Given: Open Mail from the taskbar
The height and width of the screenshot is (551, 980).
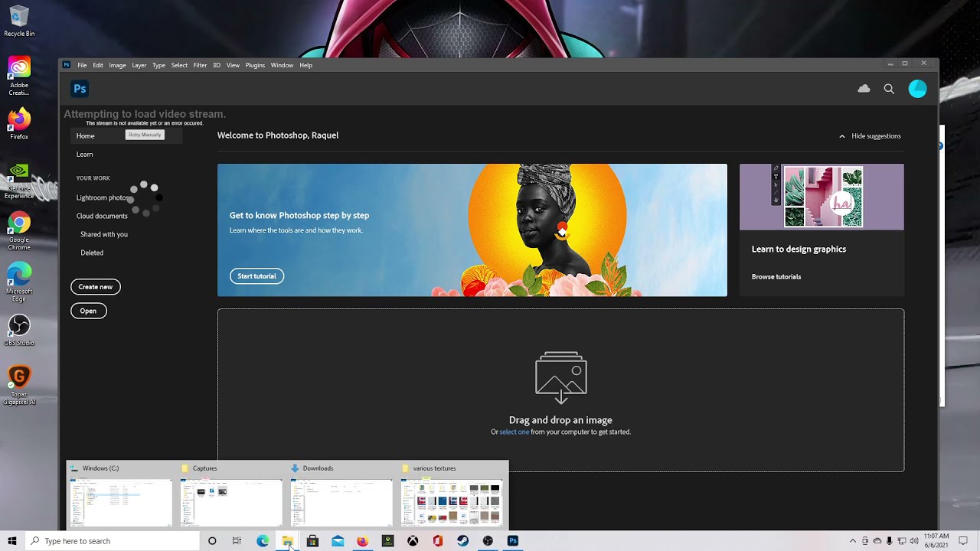Looking at the screenshot, I should (x=338, y=541).
